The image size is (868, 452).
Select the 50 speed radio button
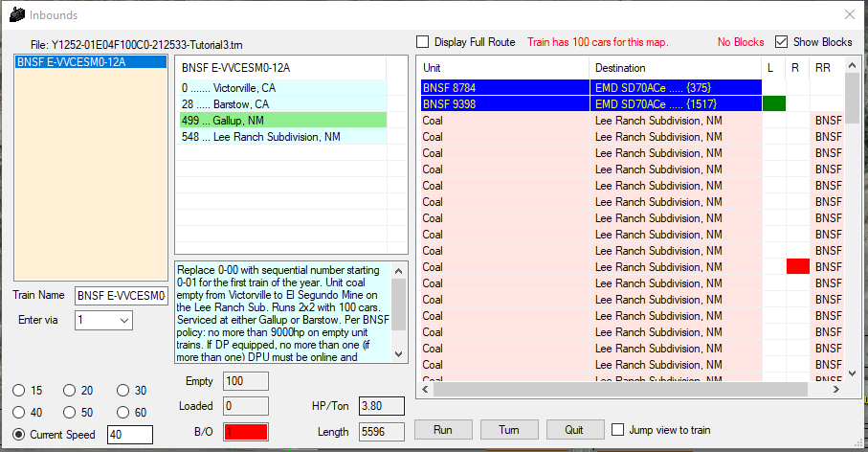[x=69, y=413]
